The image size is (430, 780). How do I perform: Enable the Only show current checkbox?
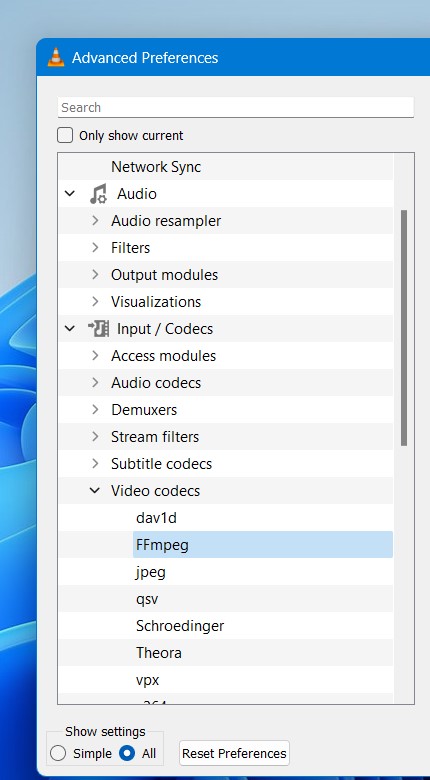pyautogui.click(x=65, y=135)
